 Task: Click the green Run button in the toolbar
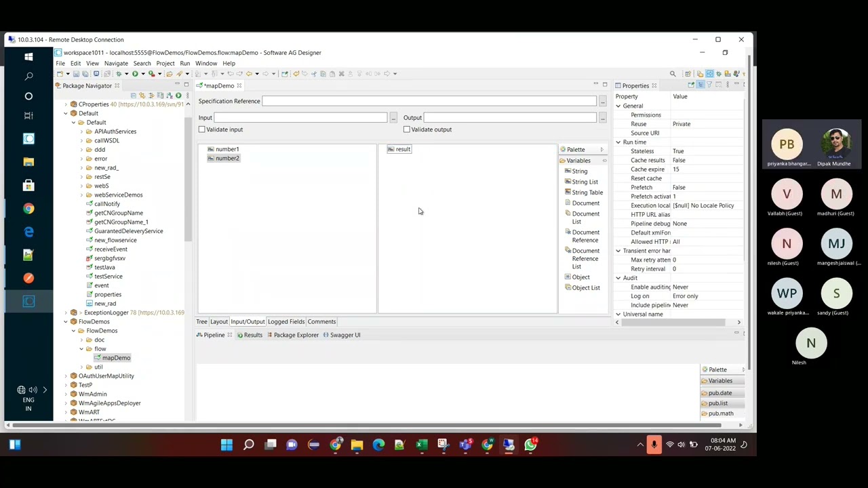pyautogui.click(x=134, y=74)
